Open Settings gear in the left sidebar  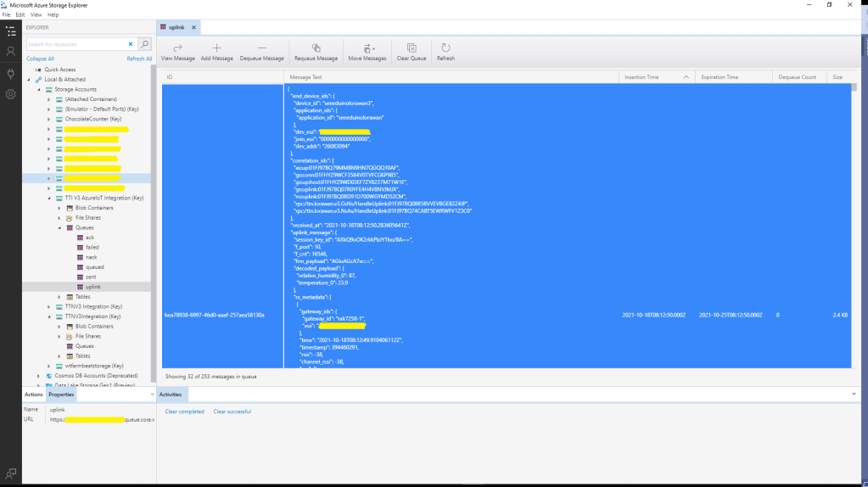[x=10, y=93]
